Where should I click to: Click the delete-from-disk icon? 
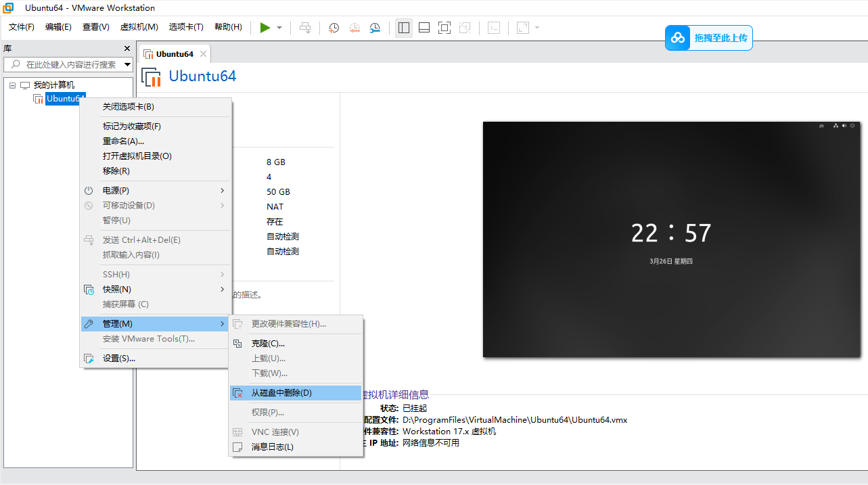click(x=237, y=393)
